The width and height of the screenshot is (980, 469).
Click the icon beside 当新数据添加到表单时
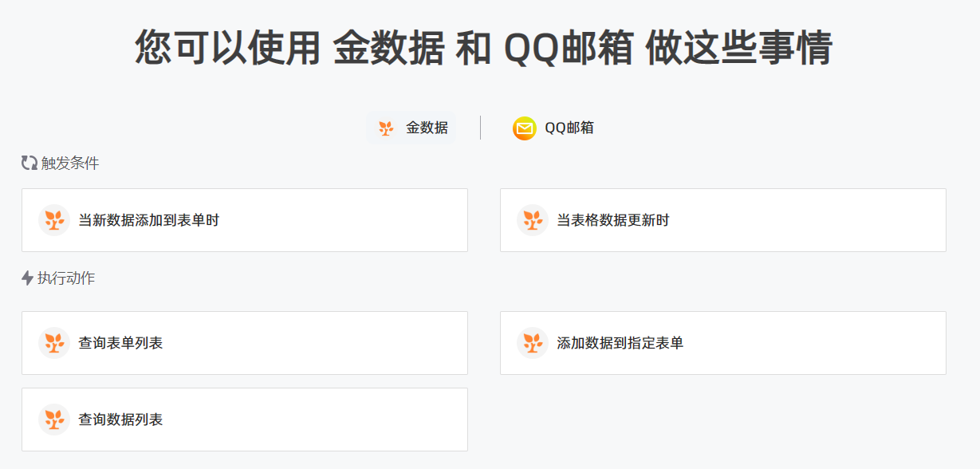point(54,220)
